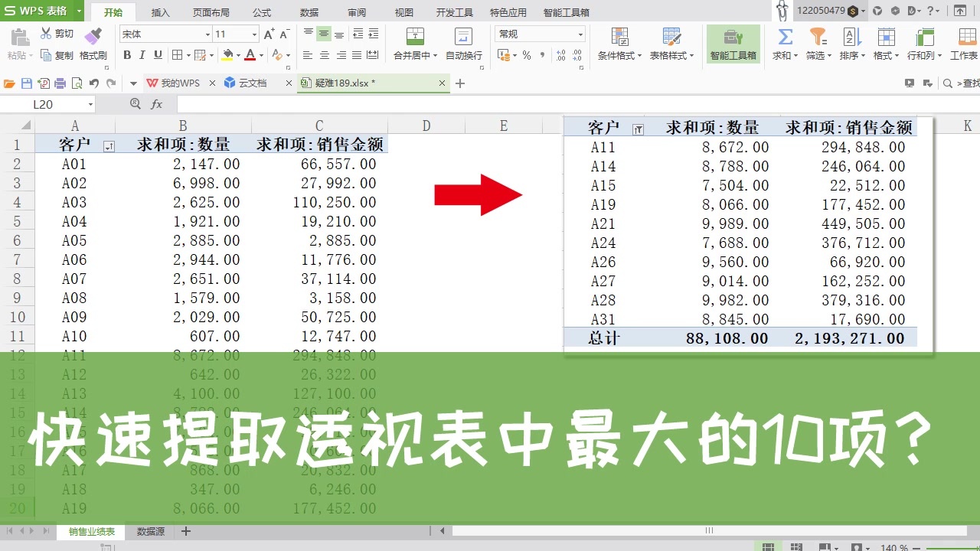Image resolution: width=980 pixels, height=551 pixels.
Task: Open the font name 宋体 dropdown
Action: (x=207, y=34)
